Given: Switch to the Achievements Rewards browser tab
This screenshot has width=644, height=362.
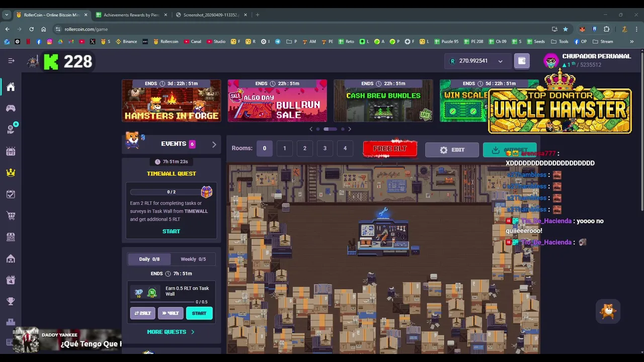Looking at the screenshot, I should tap(131, 15).
